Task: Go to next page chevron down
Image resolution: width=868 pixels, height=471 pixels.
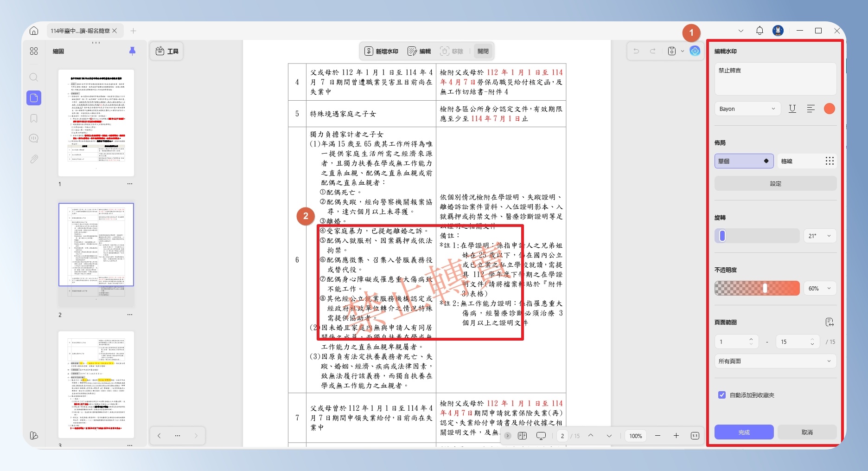Action: tap(609, 436)
